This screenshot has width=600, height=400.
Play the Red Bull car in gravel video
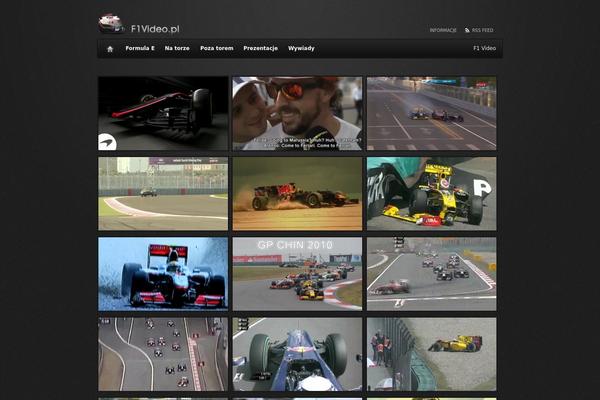tap(297, 194)
